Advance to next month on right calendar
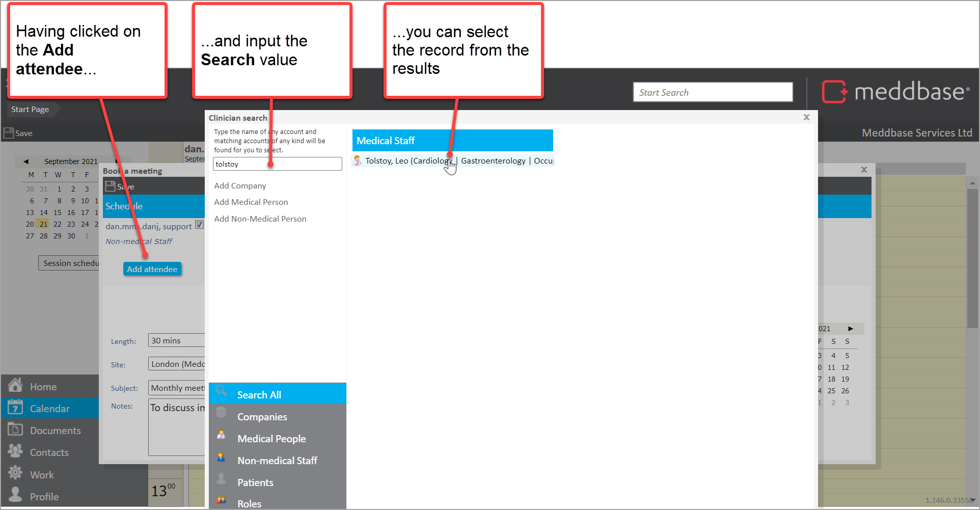This screenshot has width=980, height=510. 850,329
